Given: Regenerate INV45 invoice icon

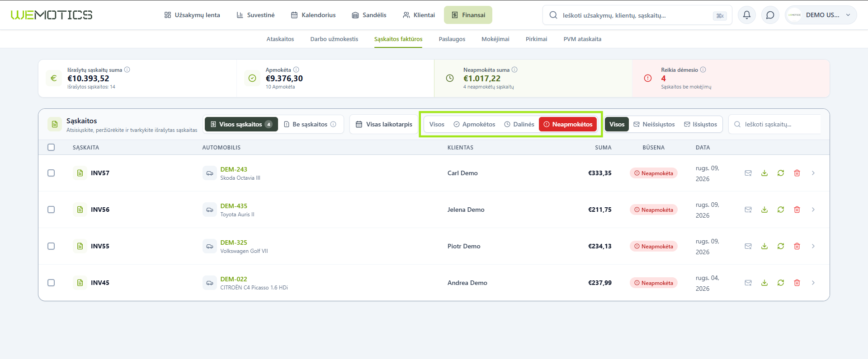Looking at the screenshot, I should tap(781, 283).
